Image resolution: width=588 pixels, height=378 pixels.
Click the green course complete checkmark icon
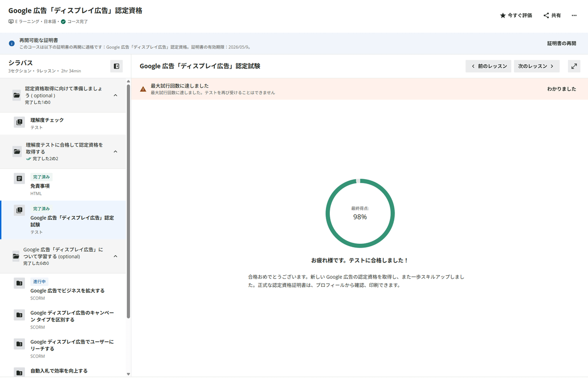pyautogui.click(x=63, y=22)
